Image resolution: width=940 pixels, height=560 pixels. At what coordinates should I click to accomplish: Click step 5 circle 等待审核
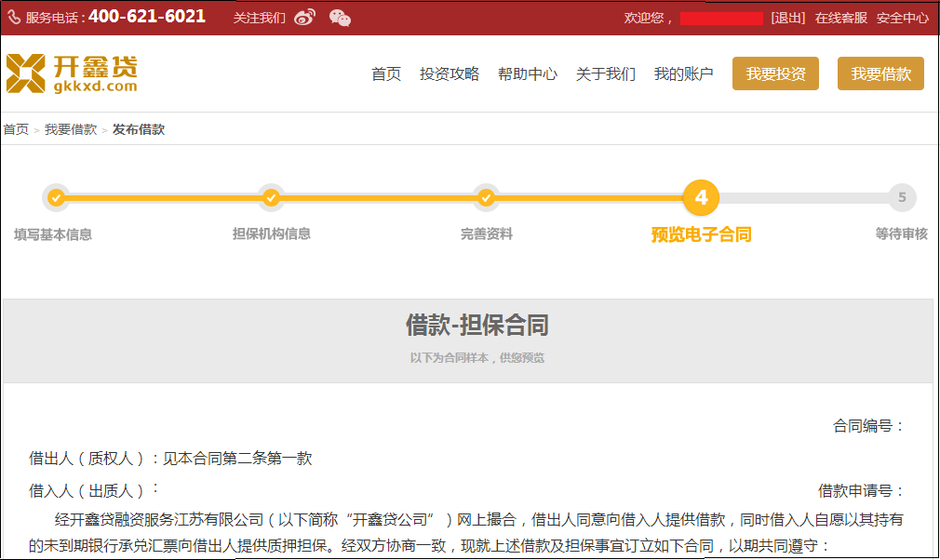point(901,197)
